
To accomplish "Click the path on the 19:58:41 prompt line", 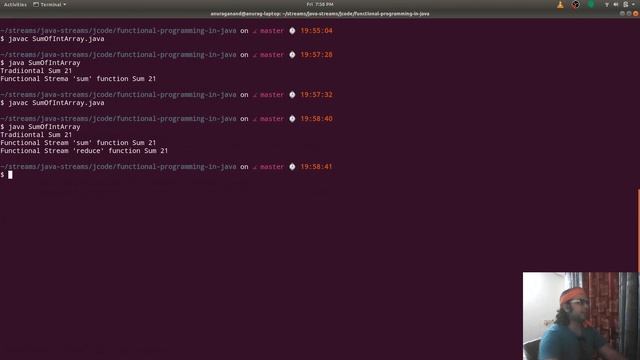I will pos(118,167).
